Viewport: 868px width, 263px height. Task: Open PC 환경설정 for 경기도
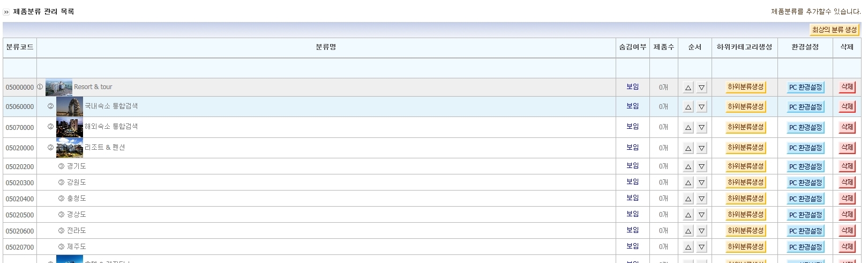(805, 166)
